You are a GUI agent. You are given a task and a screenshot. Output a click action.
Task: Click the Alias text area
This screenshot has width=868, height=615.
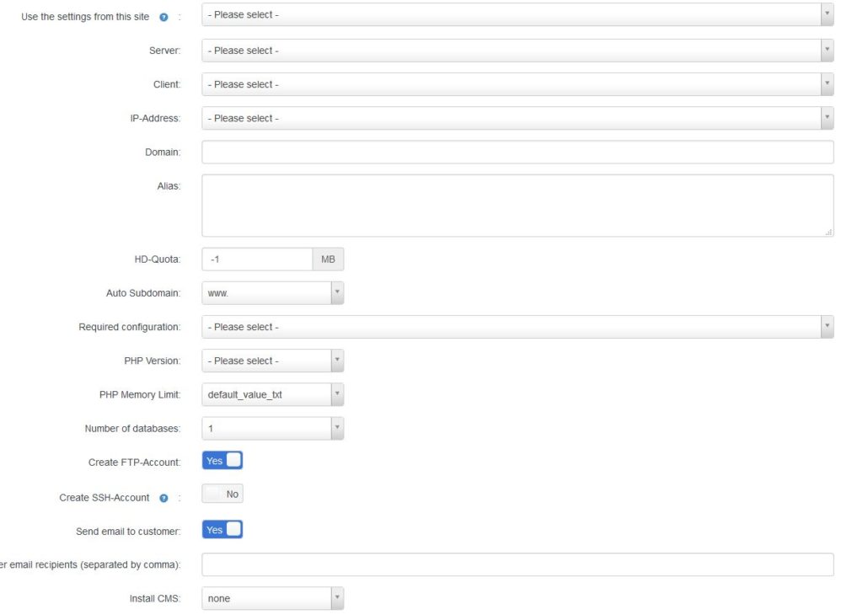(517, 206)
